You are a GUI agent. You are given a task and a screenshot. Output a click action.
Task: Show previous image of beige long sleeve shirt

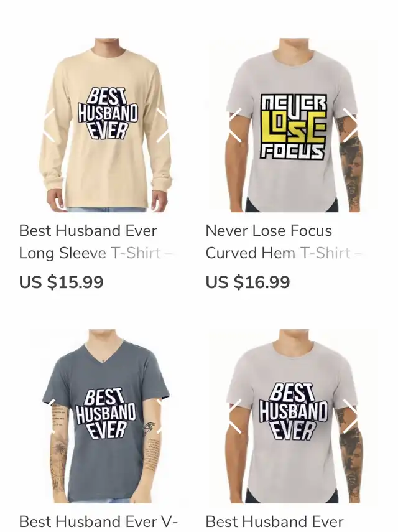click(x=50, y=125)
